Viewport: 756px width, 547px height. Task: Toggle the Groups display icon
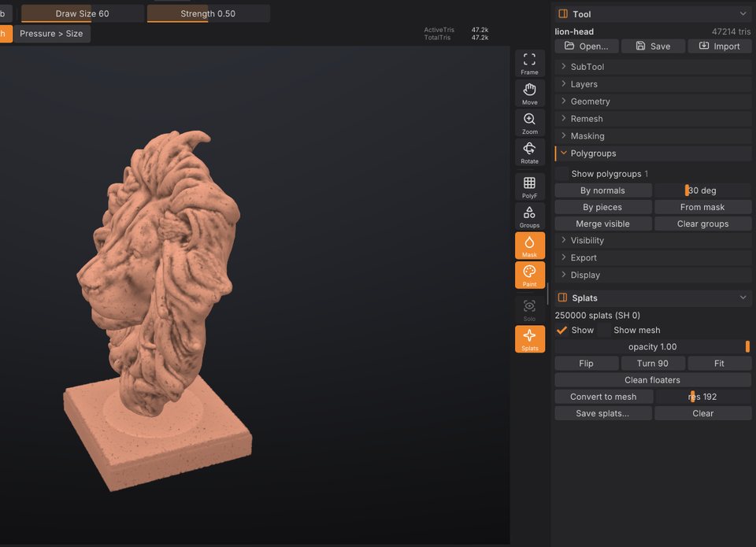point(529,216)
